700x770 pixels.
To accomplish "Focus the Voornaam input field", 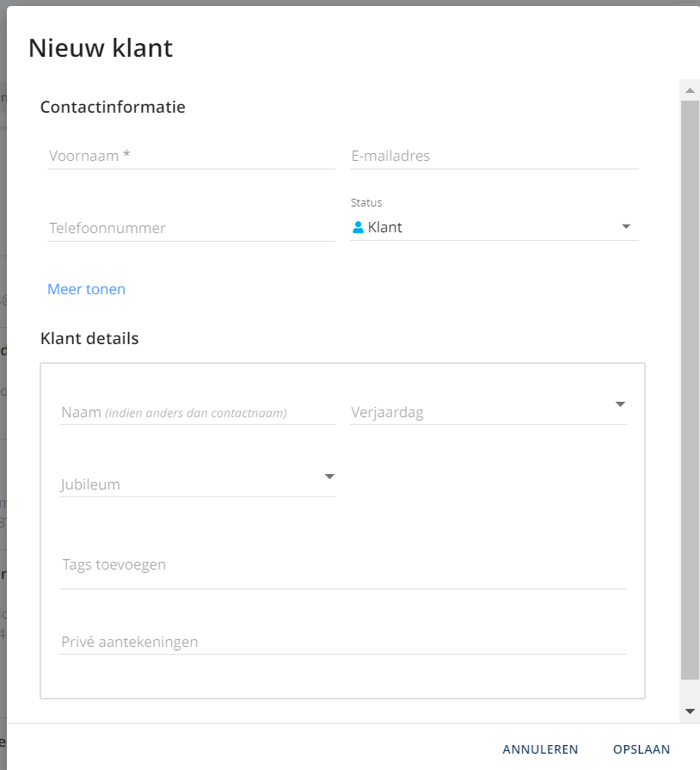I will (191, 157).
